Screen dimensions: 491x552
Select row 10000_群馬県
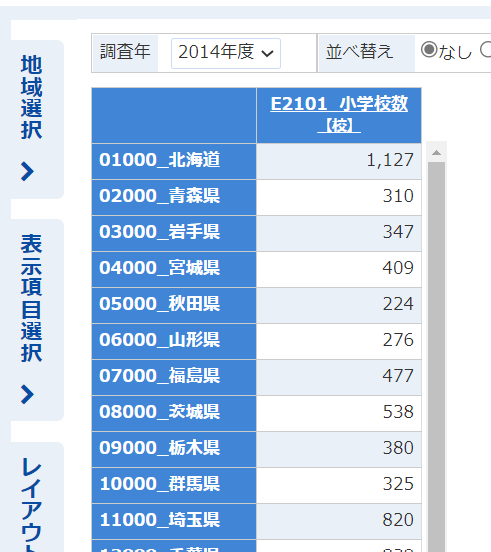click(x=174, y=485)
